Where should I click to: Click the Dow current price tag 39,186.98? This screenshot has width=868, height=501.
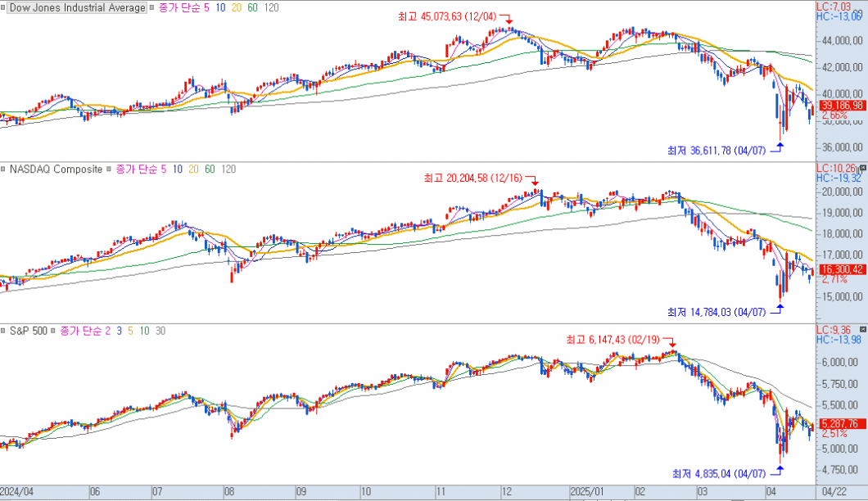[x=842, y=106]
